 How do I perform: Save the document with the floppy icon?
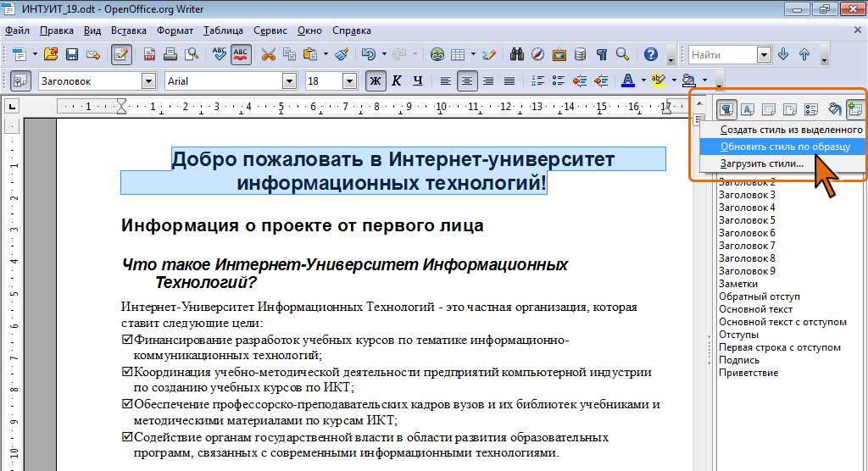coord(72,54)
